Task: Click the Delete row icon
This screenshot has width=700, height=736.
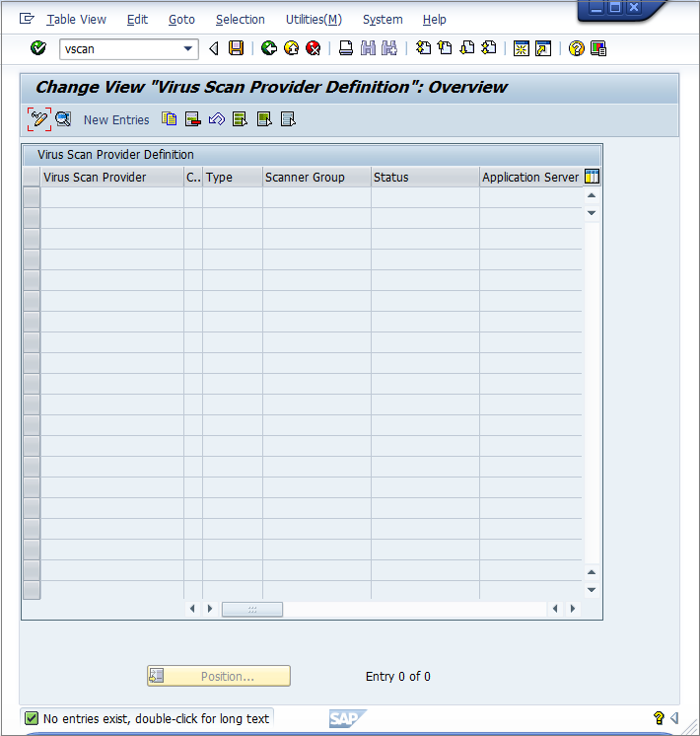Action: click(193, 119)
